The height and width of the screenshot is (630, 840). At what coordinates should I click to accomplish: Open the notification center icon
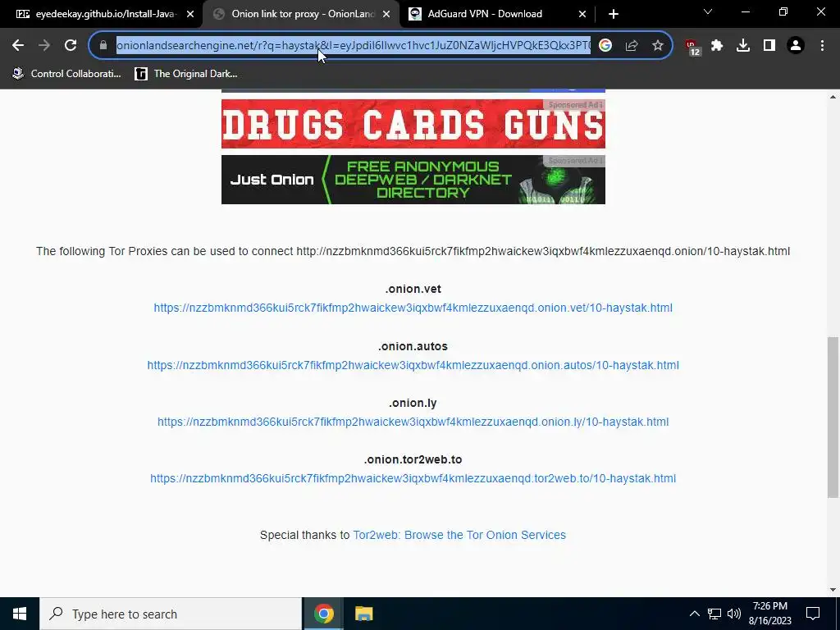(x=813, y=614)
